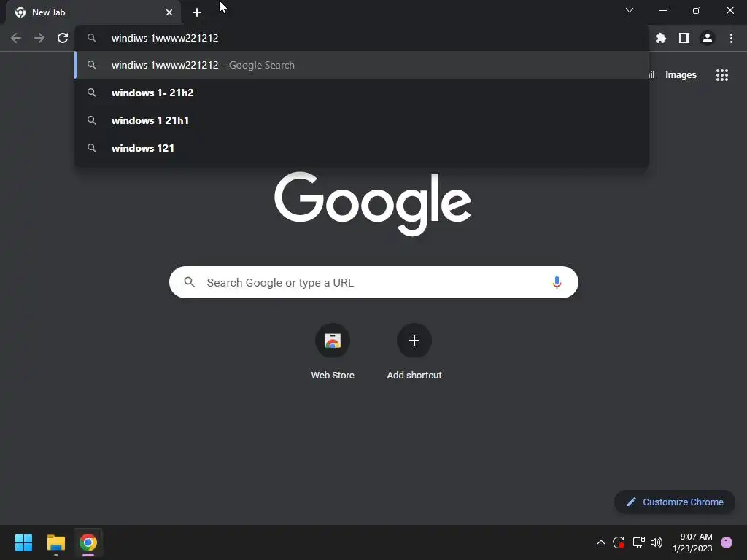Choose the 'windows 1 21h1' suggestion

tap(362, 120)
